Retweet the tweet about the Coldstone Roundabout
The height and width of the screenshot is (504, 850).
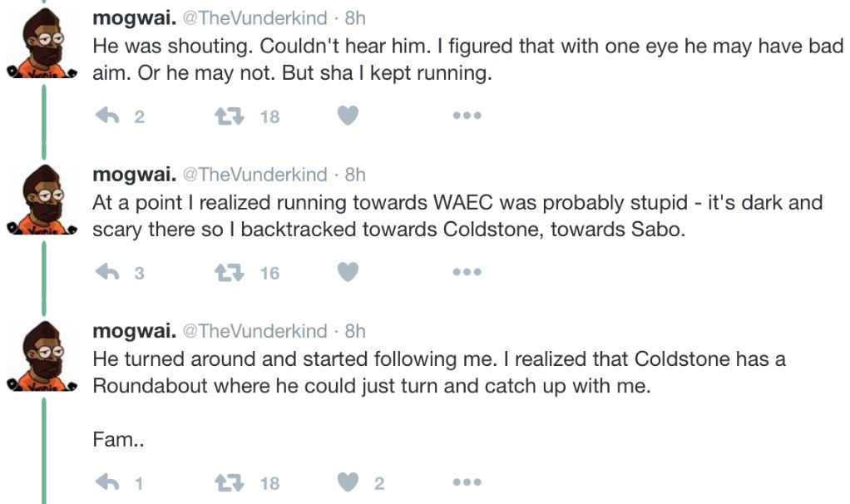click(x=227, y=482)
